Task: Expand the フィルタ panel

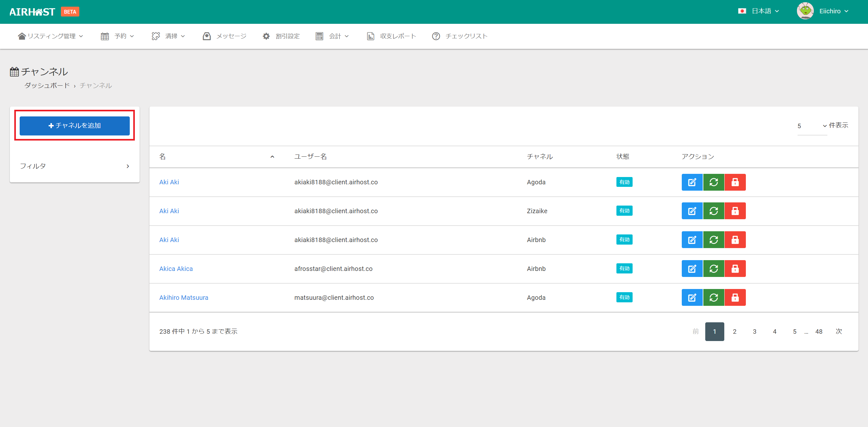Action: click(x=75, y=166)
